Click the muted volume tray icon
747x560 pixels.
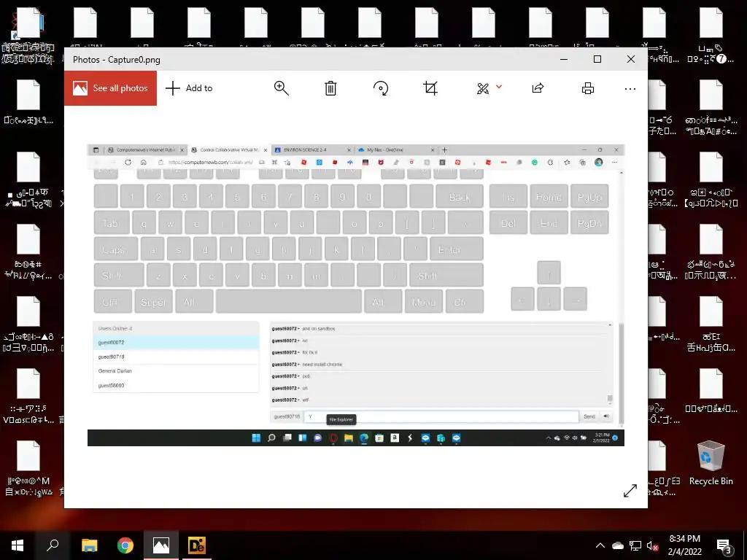[x=652, y=545]
